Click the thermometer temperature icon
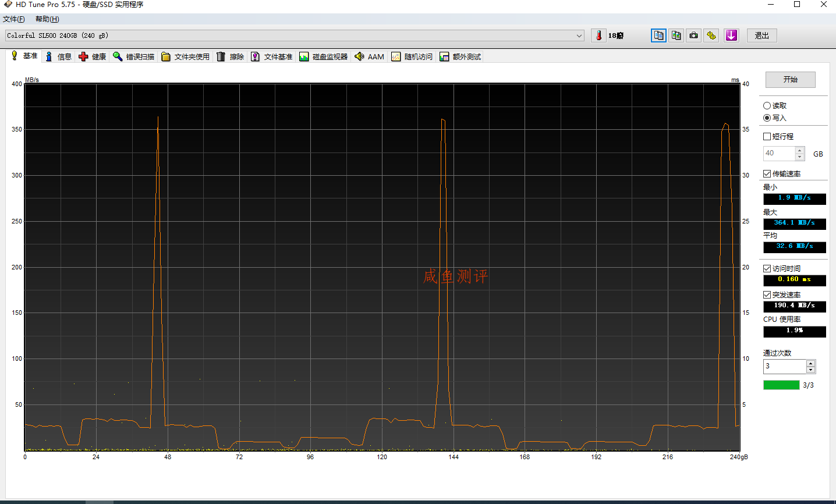 [598, 36]
